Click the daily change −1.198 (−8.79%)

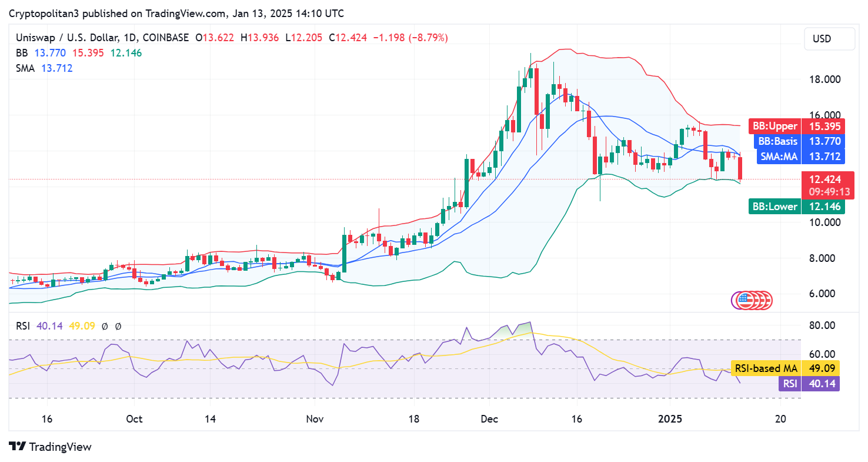point(410,38)
